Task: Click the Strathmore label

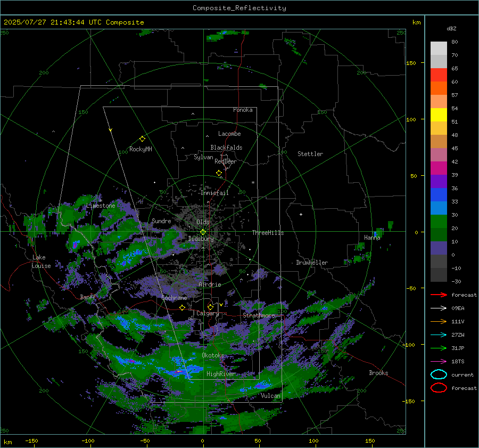Action: pyautogui.click(x=259, y=315)
